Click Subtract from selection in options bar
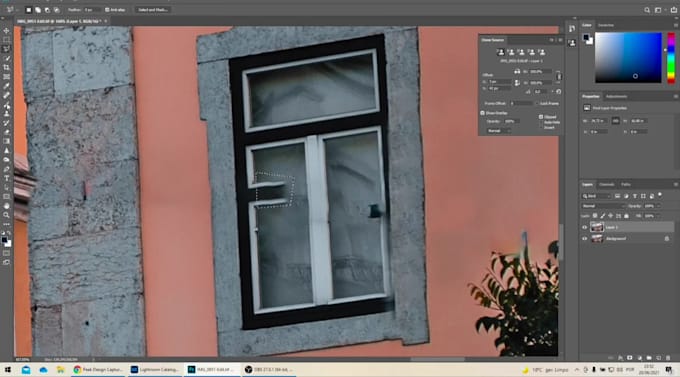This screenshot has height=377, width=680. (x=47, y=10)
